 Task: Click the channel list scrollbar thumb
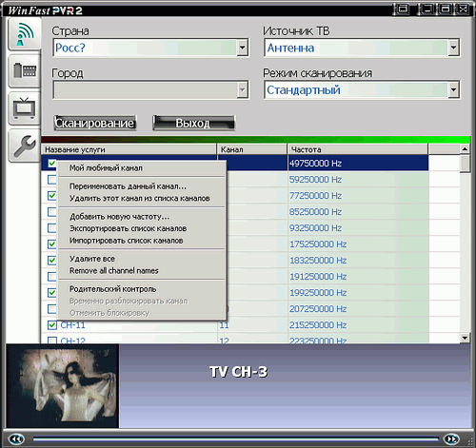(x=465, y=164)
